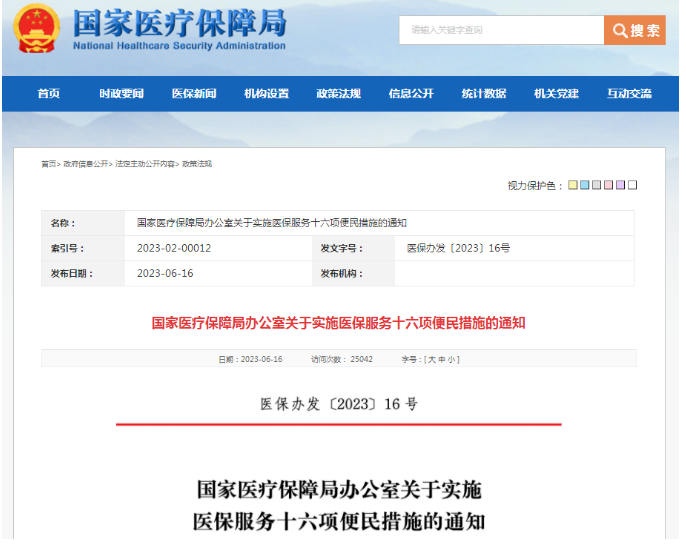Click the 发布机构 label cell
The image size is (686, 546).
point(354,274)
